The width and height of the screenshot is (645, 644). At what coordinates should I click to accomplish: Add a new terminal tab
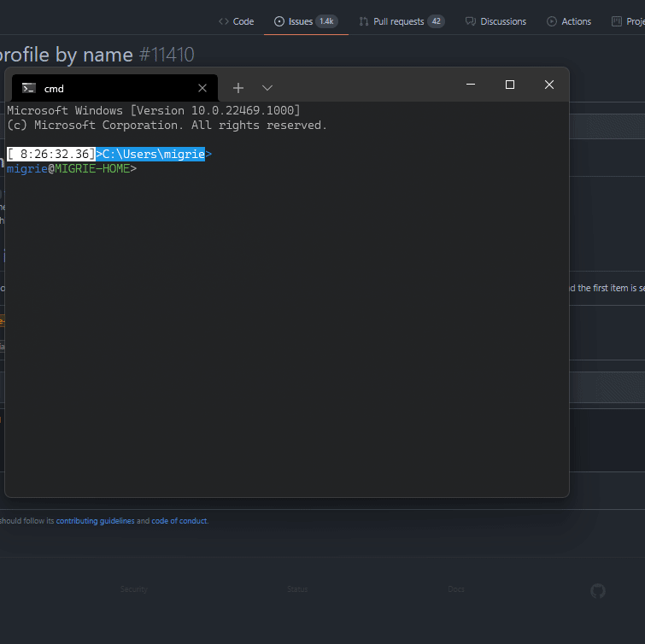pos(238,88)
